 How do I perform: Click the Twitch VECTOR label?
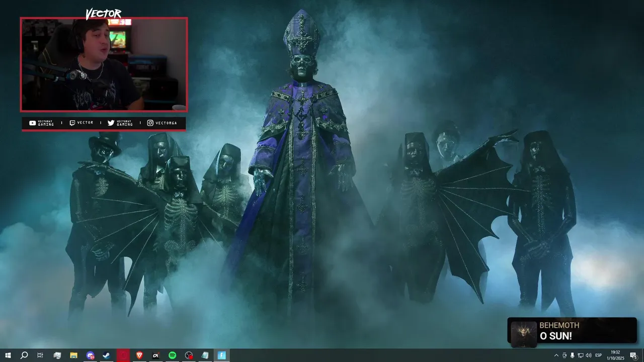(81, 123)
